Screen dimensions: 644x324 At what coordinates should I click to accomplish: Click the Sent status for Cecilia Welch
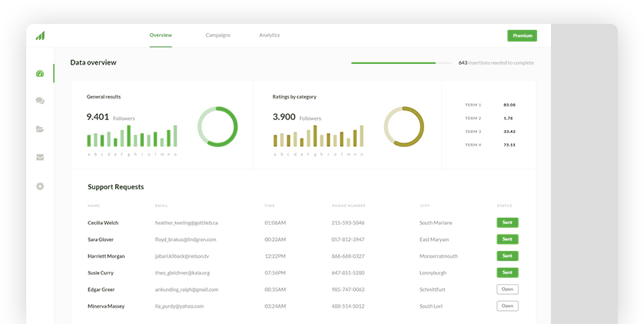click(507, 222)
